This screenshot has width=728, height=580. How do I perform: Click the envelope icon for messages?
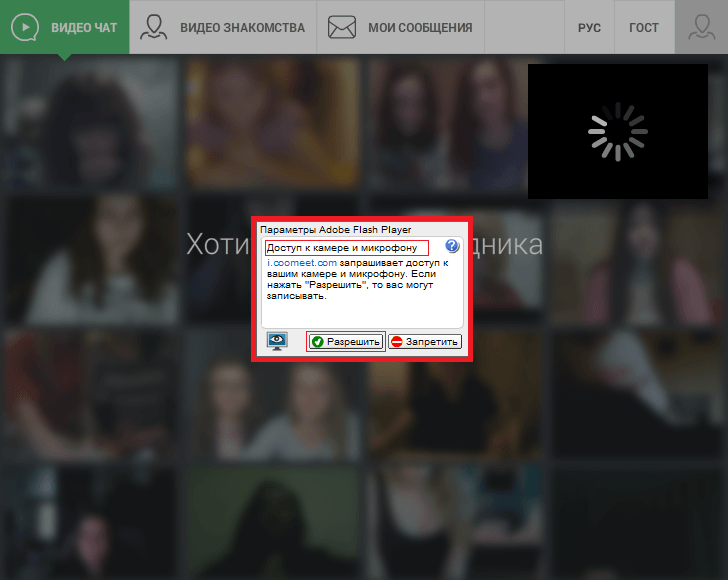(342, 27)
